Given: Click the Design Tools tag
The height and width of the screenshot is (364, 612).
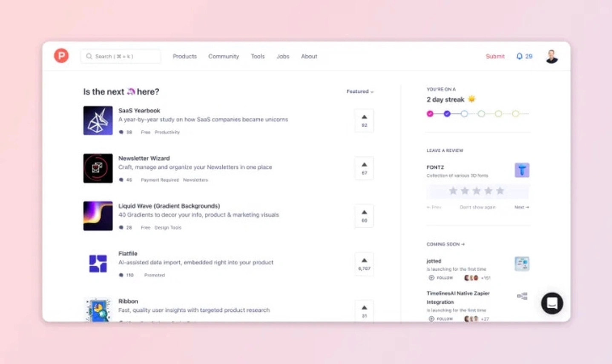Looking at the screenshot, I should [x=168, y=227].
